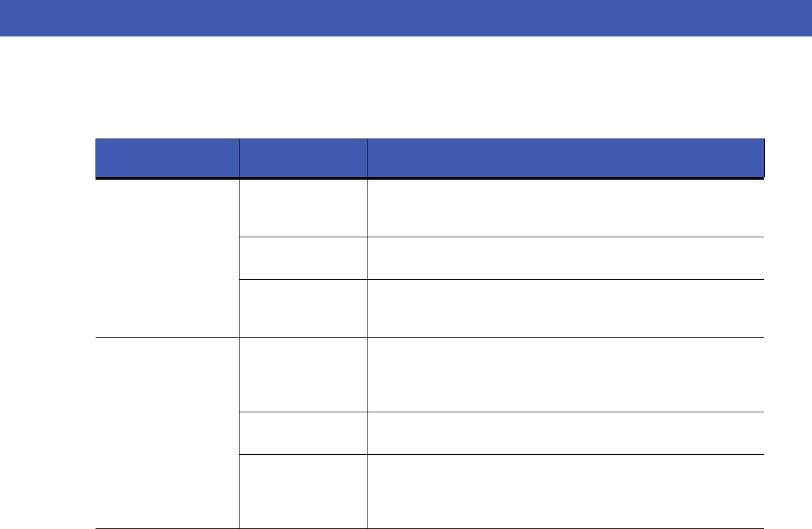Screen dimensions: 812x529
Task: Select the middle blue table header cell
Action: click(303, 158)
